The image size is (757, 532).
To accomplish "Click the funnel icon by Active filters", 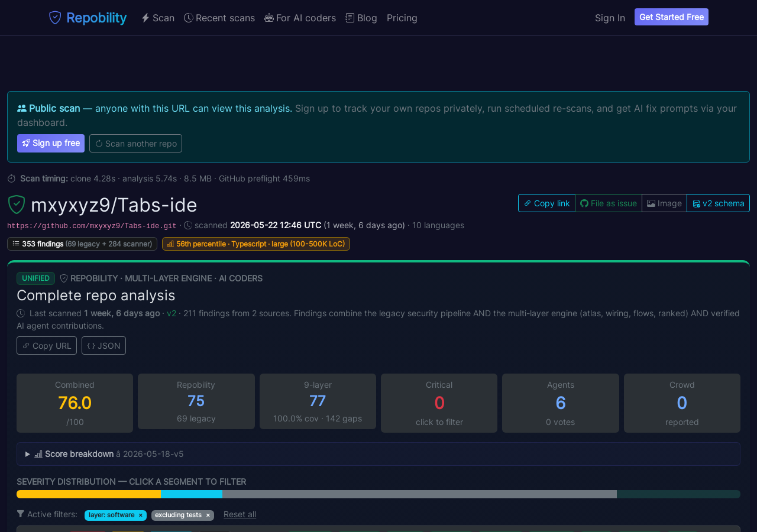I will pos(21,514).
